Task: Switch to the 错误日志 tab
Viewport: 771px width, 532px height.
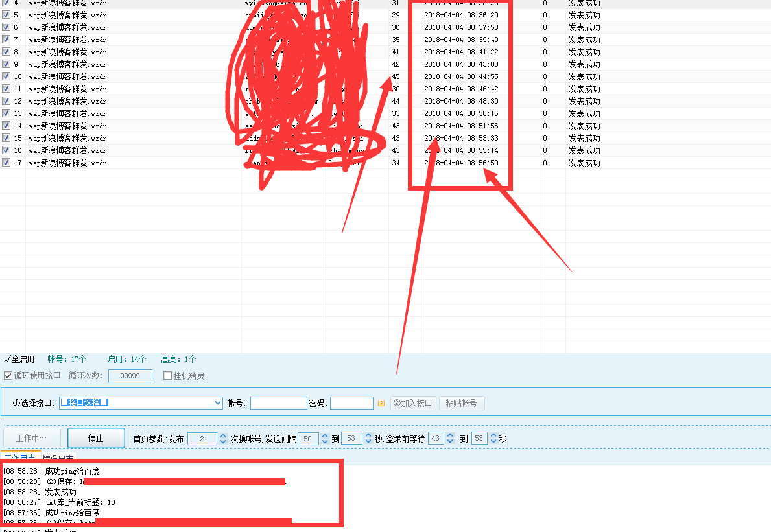Action: 59,459
